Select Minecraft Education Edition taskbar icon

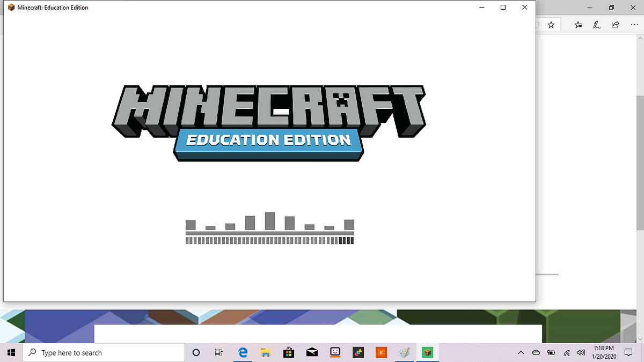point(428,352)
